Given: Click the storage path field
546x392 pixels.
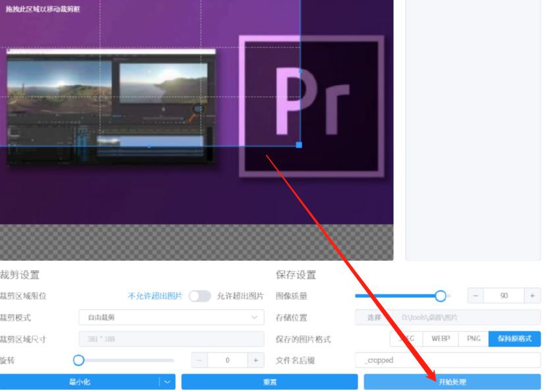Looking at the screenshot, I should click(x=467, y=318).
